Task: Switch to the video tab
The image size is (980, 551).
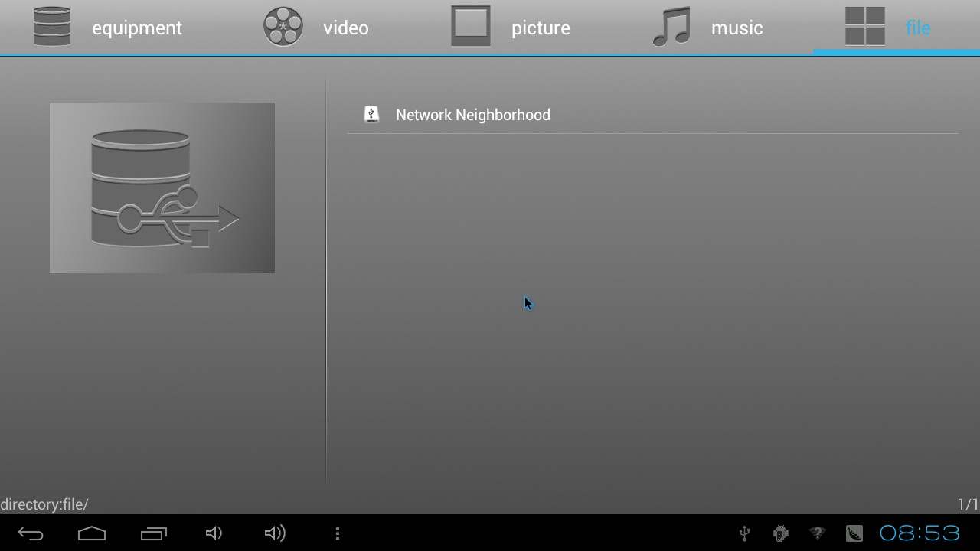Action: click(316, 28)
